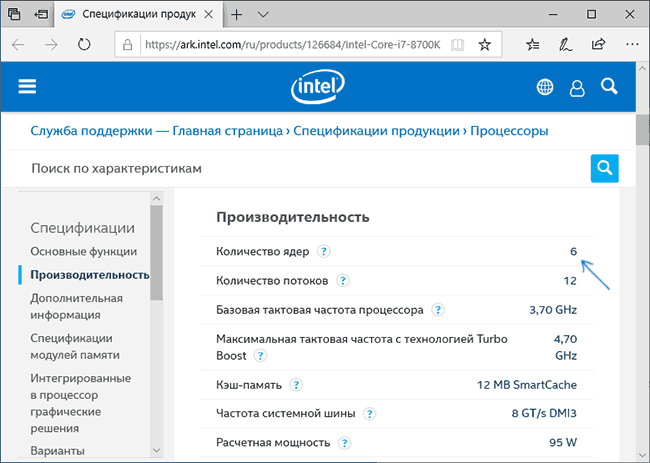Select Производительность in sidebar
650x463 pixels.
(90, 275)
